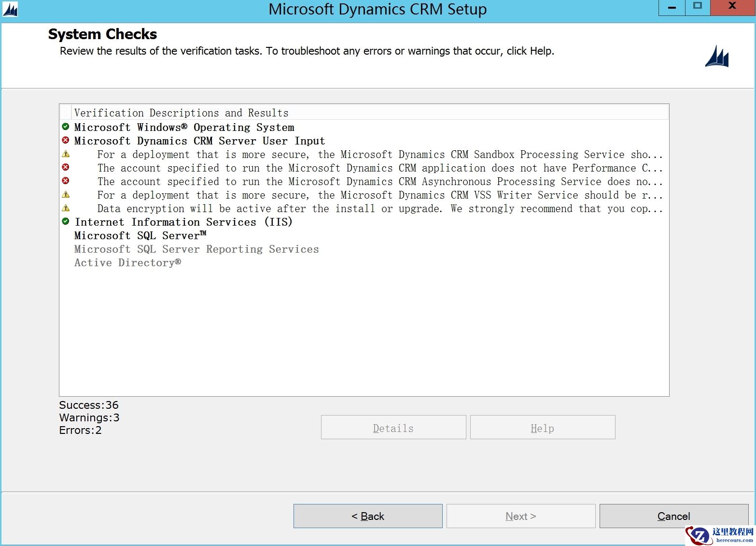Click the System Checks heading

(102, 34)
